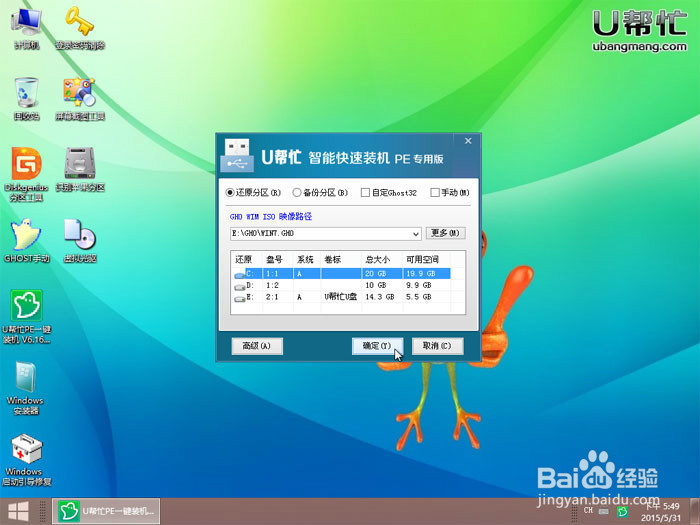Click the 系统 column header
Screen dimensions: 700x525
tap(305, 259)
